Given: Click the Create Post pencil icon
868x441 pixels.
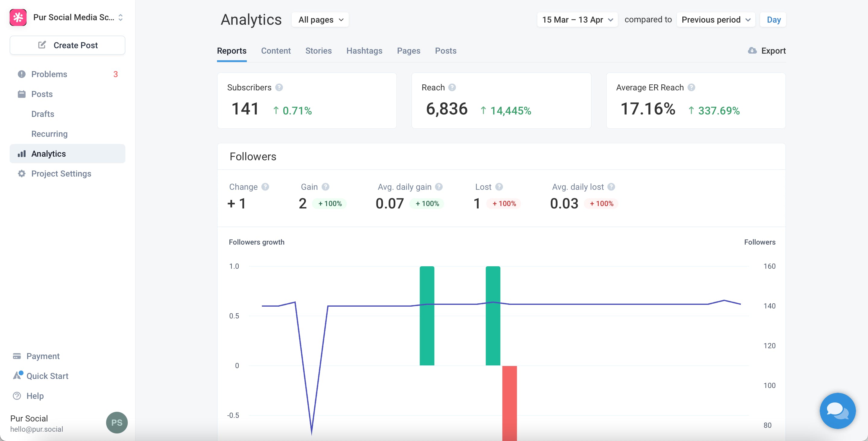Looking at the screenshot, I should [x=42, y=45].
